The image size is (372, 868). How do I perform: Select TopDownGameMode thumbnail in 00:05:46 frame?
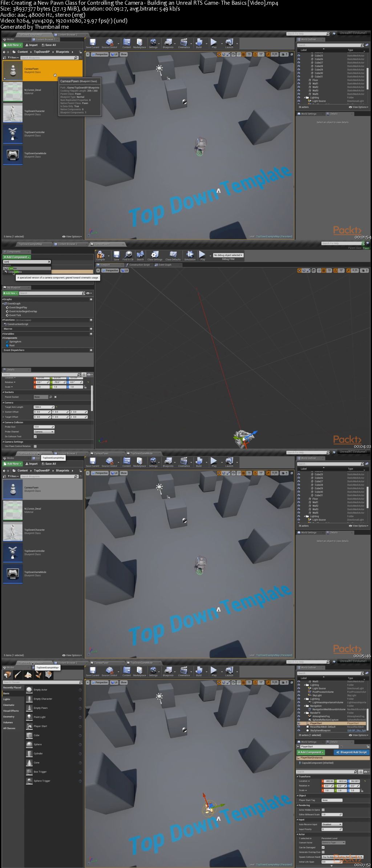point(13,573)
